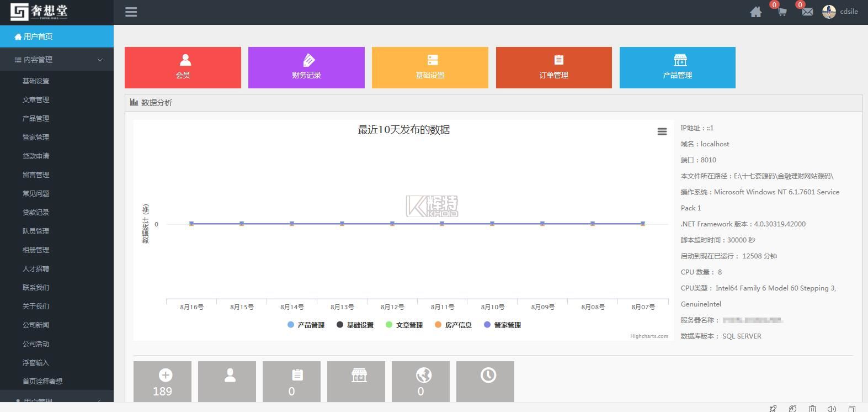Open the chart context menu icon
Image resolution: width=868 pixels, height=412 pixels.
point(662,131)
